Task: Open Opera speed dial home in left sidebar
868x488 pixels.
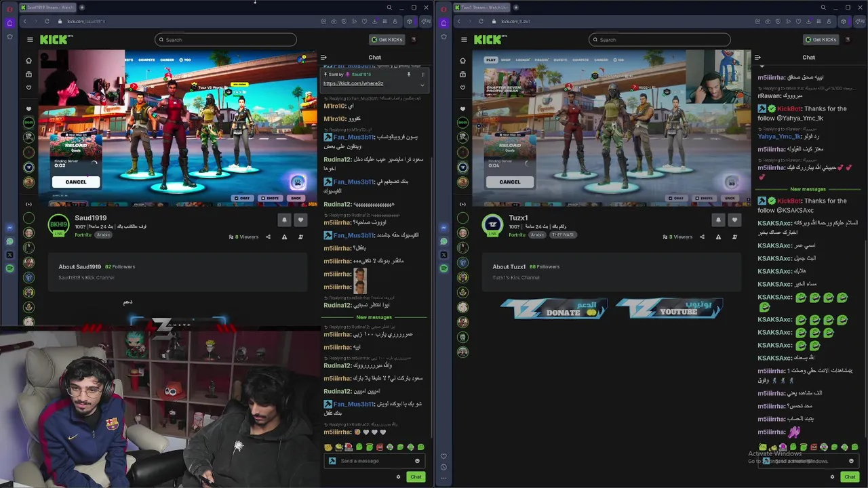Action: coord(9,22)
